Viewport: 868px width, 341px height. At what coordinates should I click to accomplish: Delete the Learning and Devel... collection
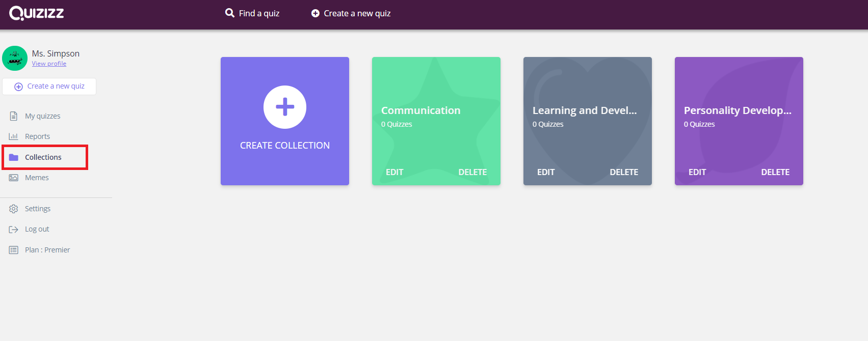(x=624, y=172)
